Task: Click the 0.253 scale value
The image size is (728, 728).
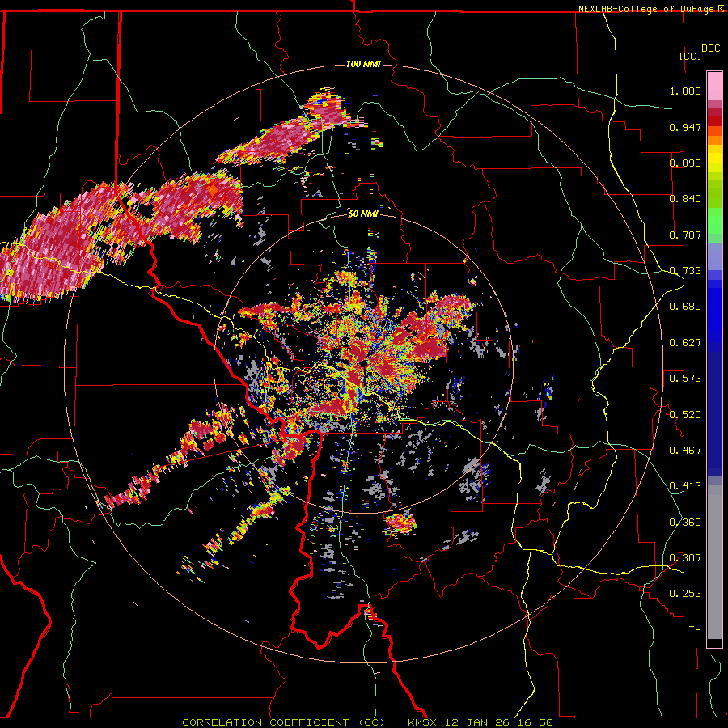Action: (685, 594)
